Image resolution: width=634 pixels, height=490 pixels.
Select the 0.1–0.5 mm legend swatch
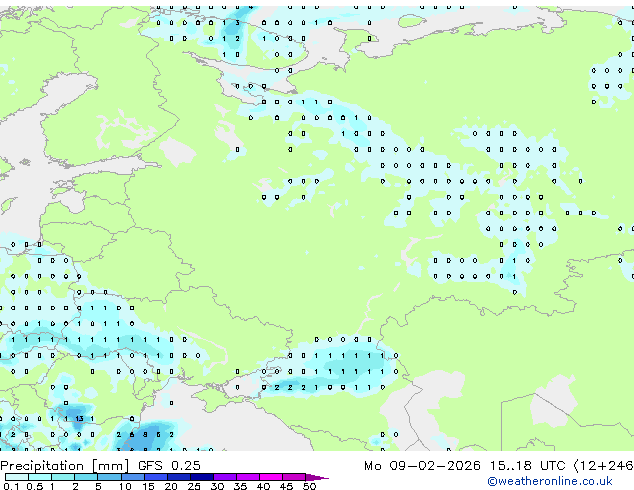(x=17, y=477)
